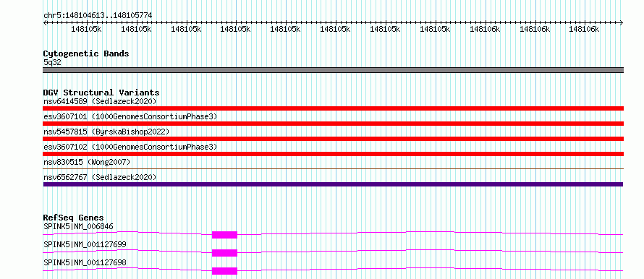
Task: Select the thin brown line of nsv830515
Action: point(333,168)
